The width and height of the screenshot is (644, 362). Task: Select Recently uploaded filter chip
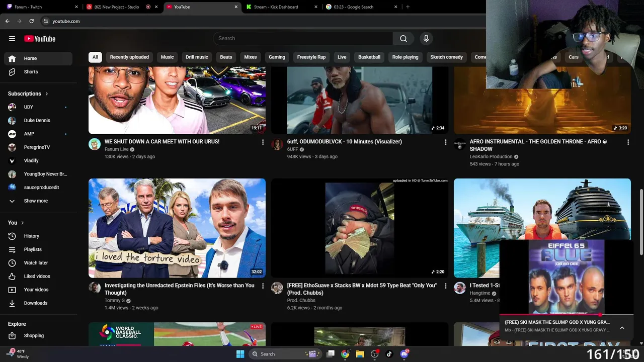click(129, 57)
